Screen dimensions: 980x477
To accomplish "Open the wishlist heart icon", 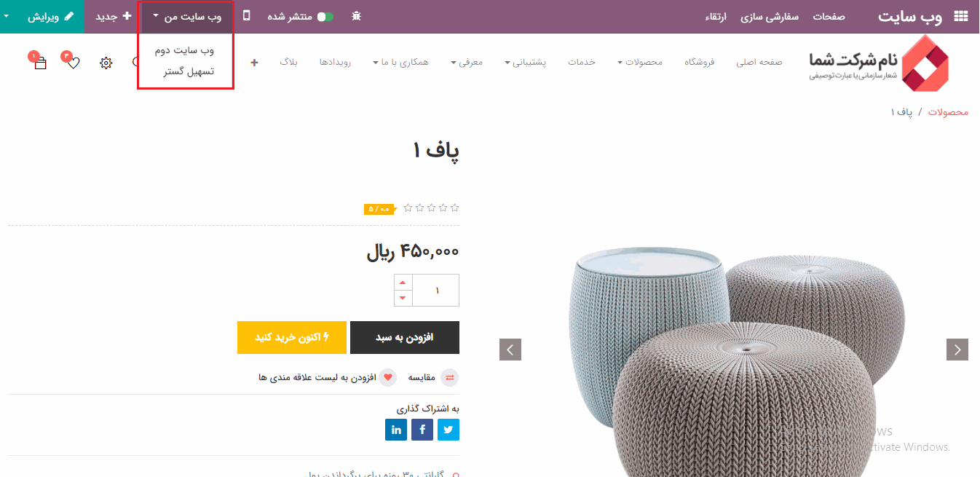I will point(73,63).
